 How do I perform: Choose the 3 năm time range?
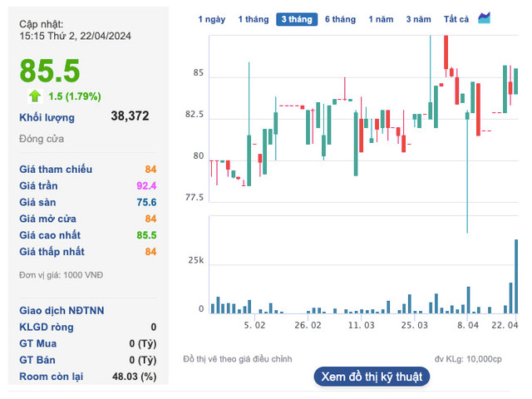point(418,19)
